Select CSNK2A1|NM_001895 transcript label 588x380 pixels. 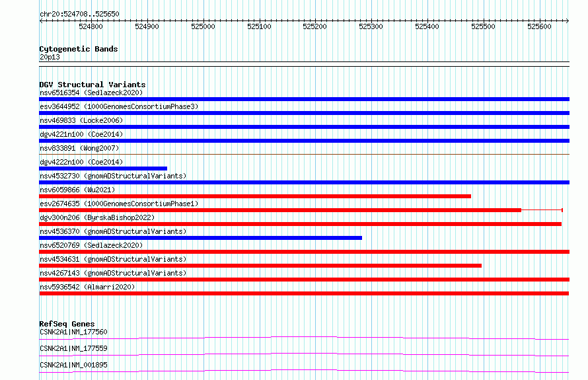pyautogui.click(x=73, y=365)
